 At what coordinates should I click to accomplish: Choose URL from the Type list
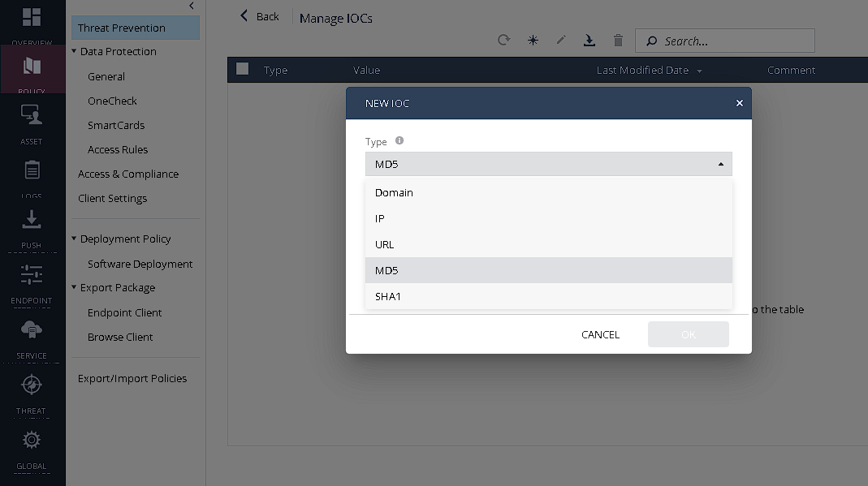(548, 244)
